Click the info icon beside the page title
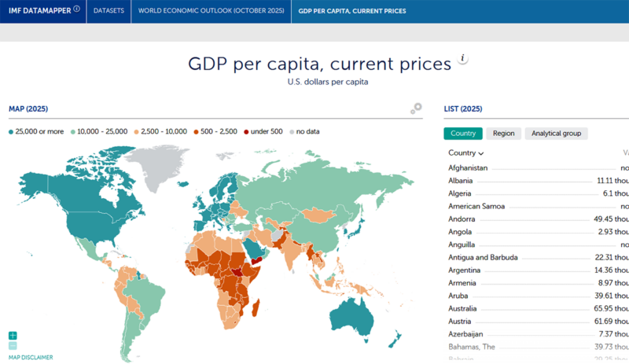 point(463,60)
